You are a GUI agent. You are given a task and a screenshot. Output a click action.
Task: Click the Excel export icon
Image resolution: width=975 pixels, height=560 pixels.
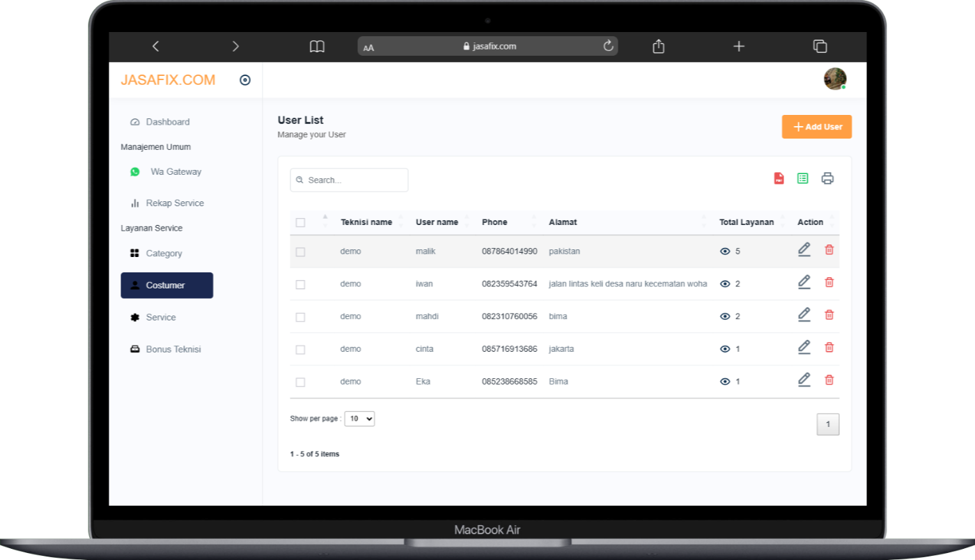pos(802,178)
